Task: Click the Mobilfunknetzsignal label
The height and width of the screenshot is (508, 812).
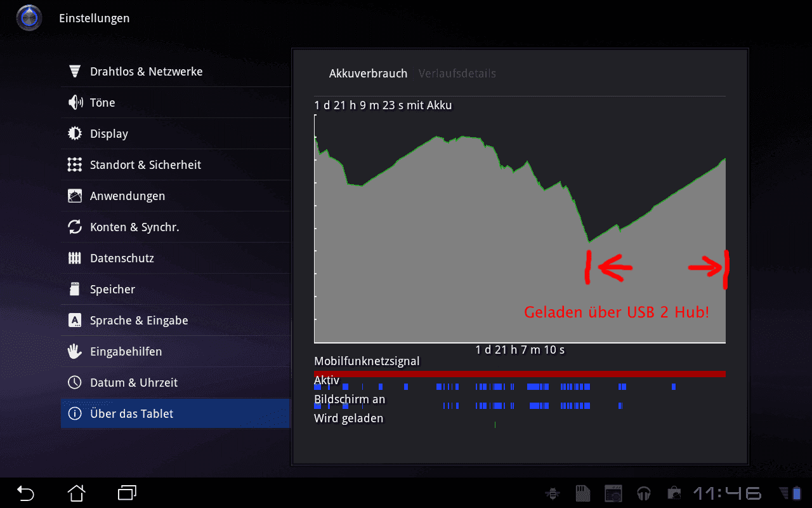Action: pos(367,361)
